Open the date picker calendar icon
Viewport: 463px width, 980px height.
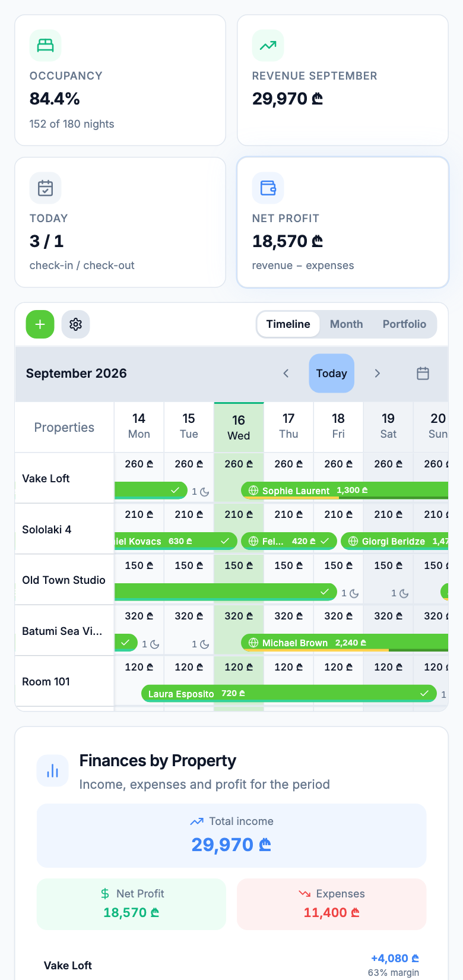(x=423, y=374)
